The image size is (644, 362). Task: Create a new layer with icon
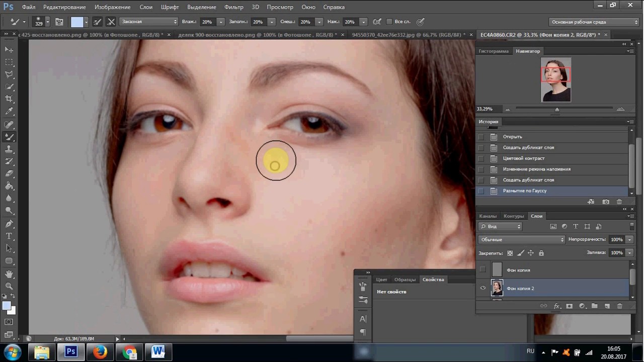click(607, 306)
